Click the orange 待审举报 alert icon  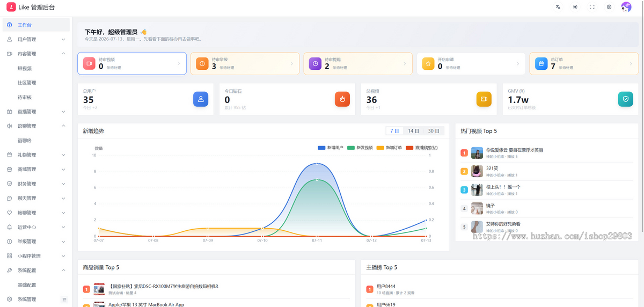[202, 63]
